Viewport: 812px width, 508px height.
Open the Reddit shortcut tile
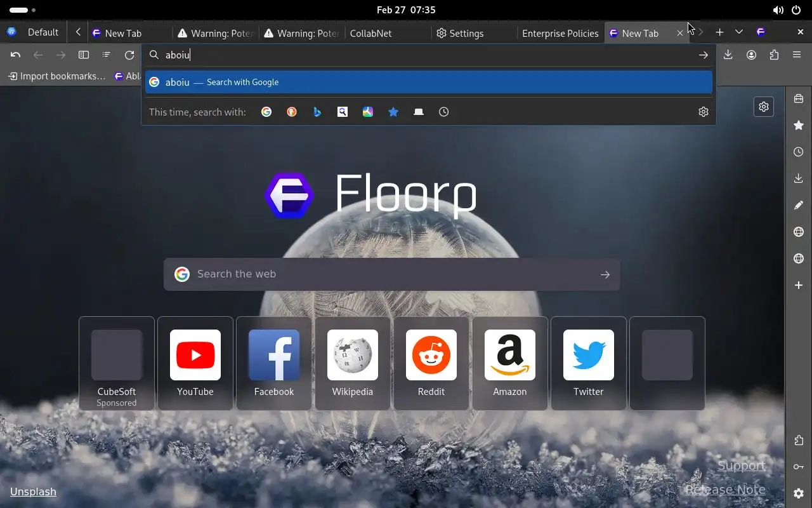coord(431,363)
